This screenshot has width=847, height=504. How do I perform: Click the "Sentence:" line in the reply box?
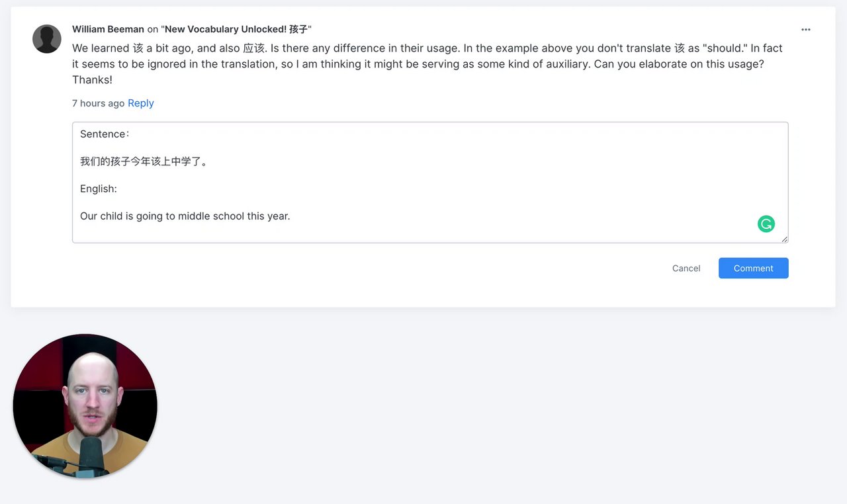pyautogui.click(x=105, y=134)
